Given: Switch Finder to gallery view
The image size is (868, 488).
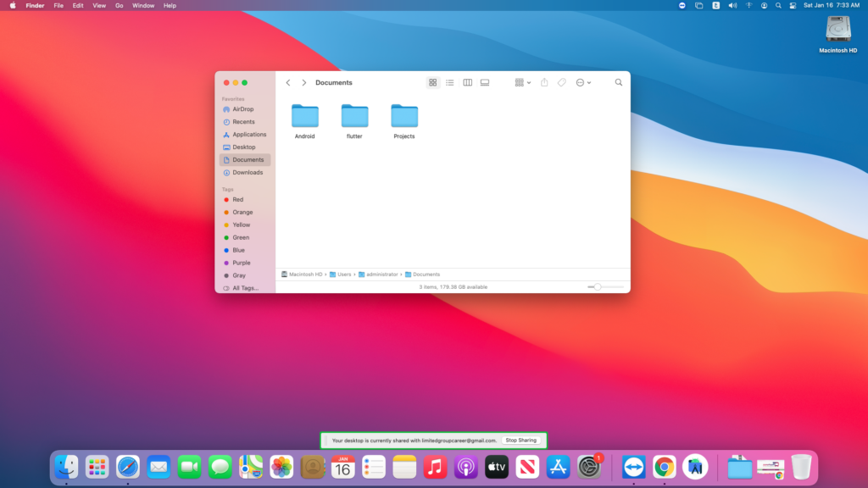Looking at the screenshot, I should point(485,82).
